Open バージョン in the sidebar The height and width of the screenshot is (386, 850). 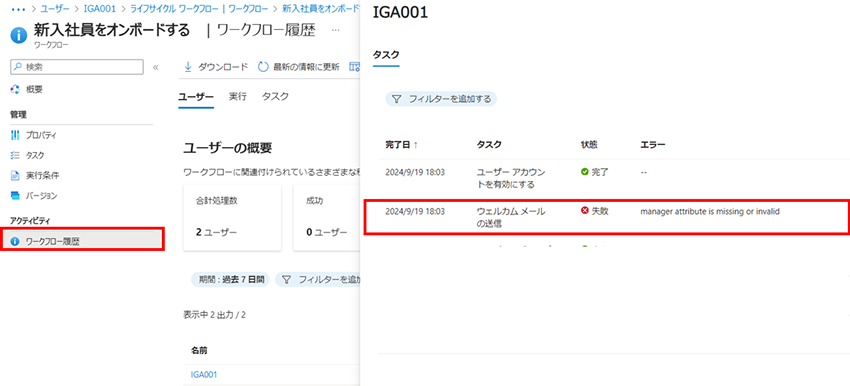[x=41, y=195]
